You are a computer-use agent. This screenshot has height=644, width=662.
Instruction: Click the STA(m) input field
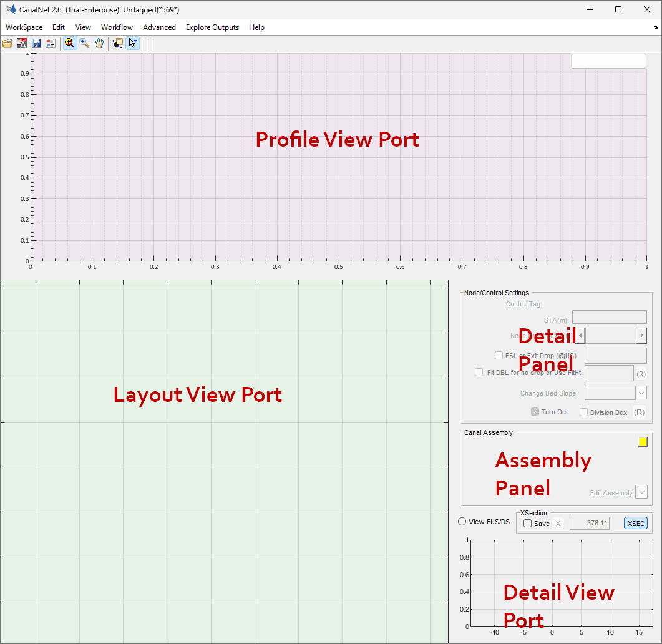(609, 317)
